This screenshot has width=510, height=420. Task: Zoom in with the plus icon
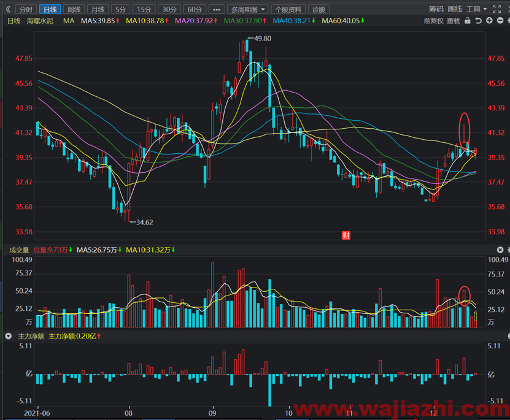[x=489, y=20]
